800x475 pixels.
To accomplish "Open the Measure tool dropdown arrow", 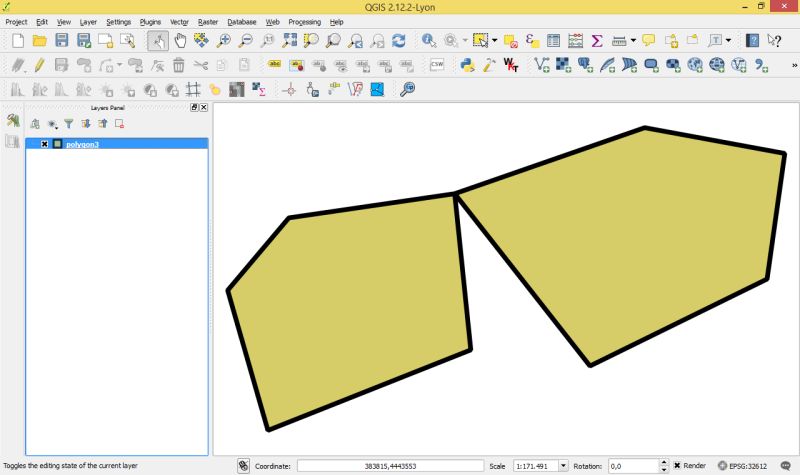I will (x=633, y=40).
